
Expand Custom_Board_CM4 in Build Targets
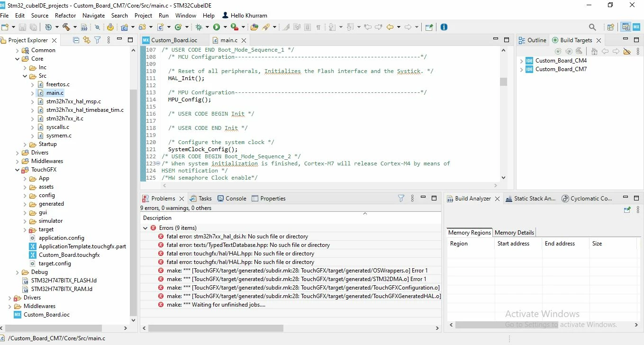pos(521,61)
